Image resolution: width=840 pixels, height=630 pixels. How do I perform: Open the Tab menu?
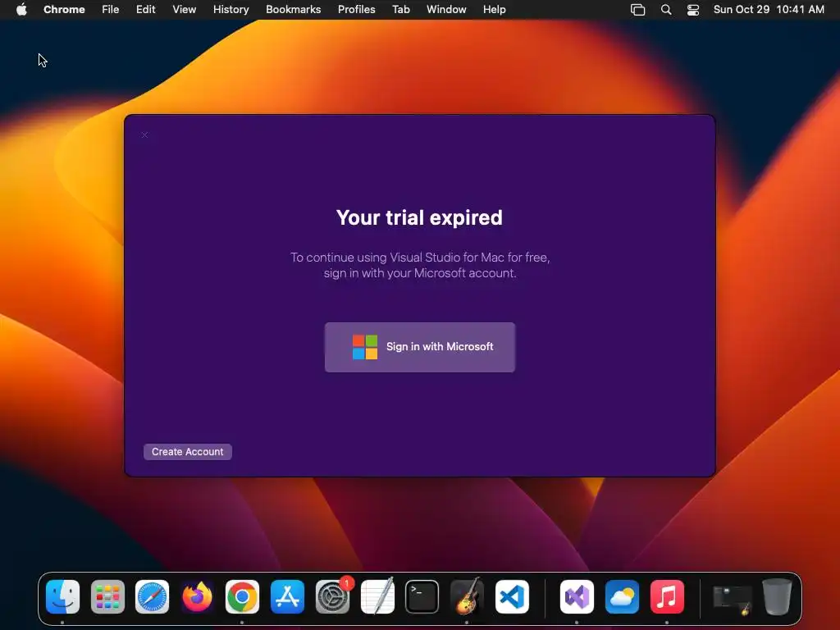coord(400,9)
